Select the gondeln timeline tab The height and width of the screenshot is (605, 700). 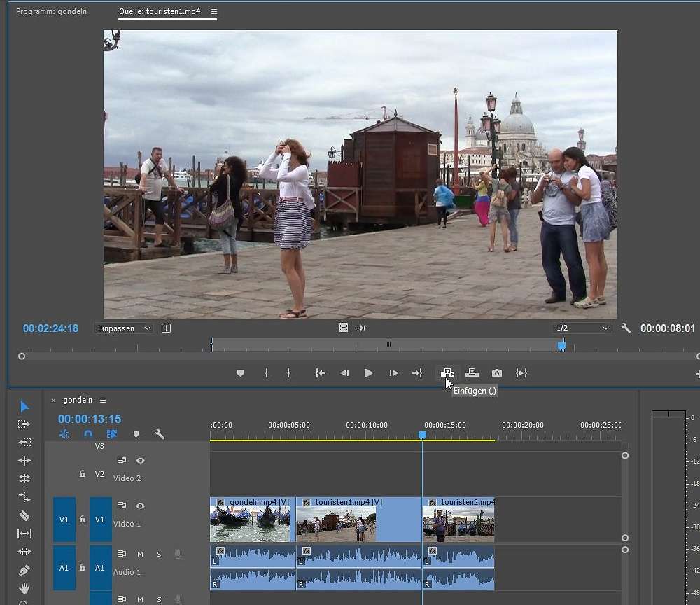[x=77, y=400]
